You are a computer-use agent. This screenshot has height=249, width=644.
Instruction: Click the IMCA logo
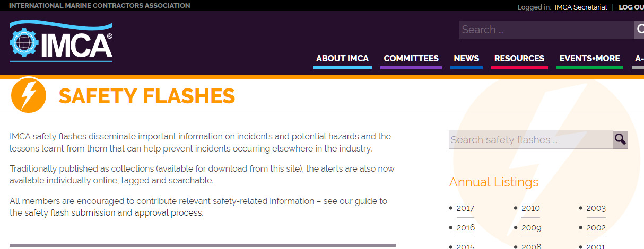(60, 41)
